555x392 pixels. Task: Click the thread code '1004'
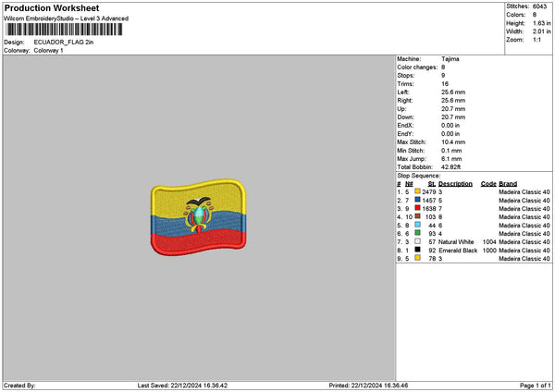click(489, 242)
